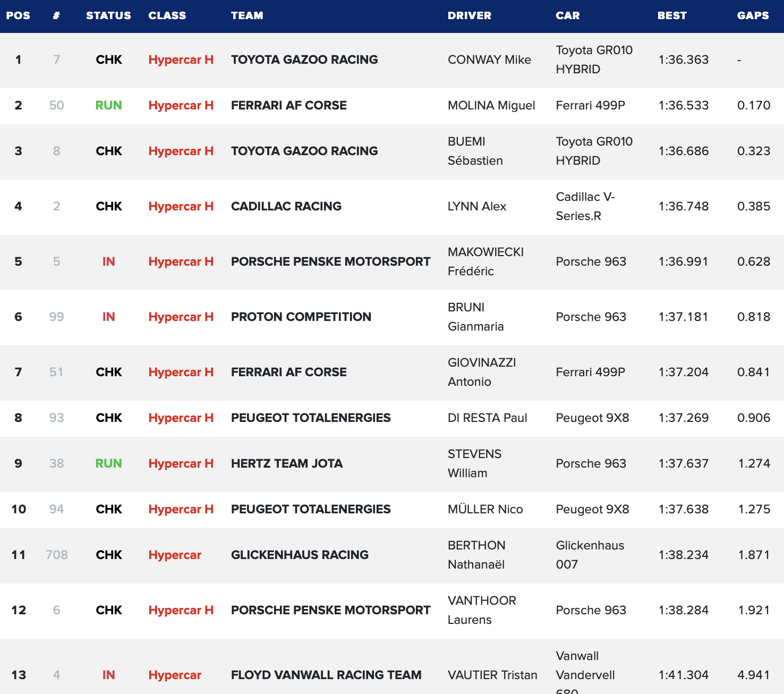This screenshot has width=784, height=694.
Task: Click best time 1:37.181
Action: pos(684,317)
